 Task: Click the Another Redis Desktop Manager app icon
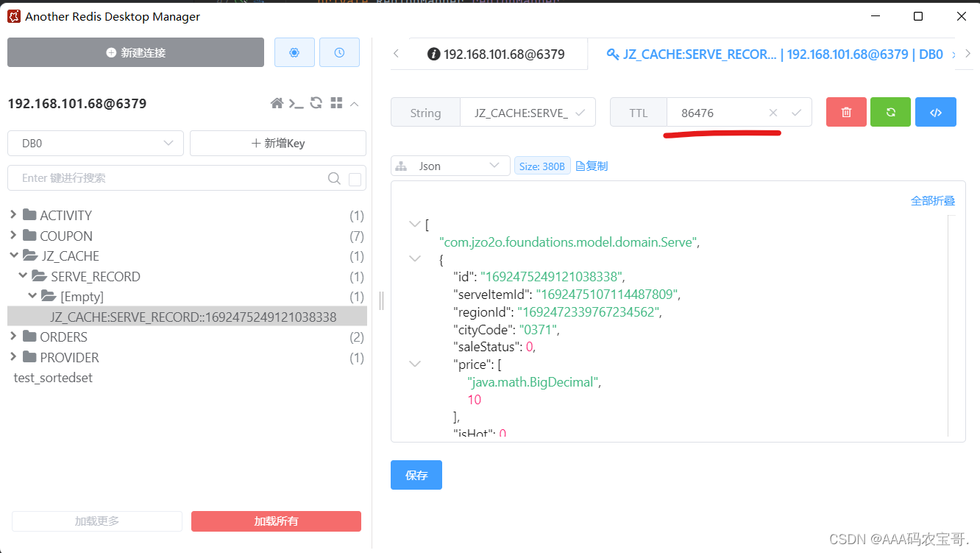[x=13, y=16]
